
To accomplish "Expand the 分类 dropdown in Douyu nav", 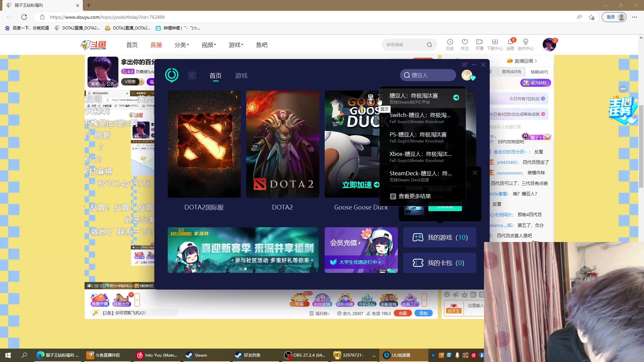I will coord(181,45).
